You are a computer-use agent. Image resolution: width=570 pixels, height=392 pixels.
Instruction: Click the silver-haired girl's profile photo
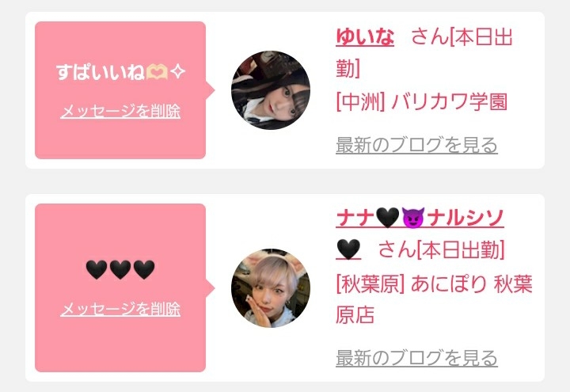[271, 288]
